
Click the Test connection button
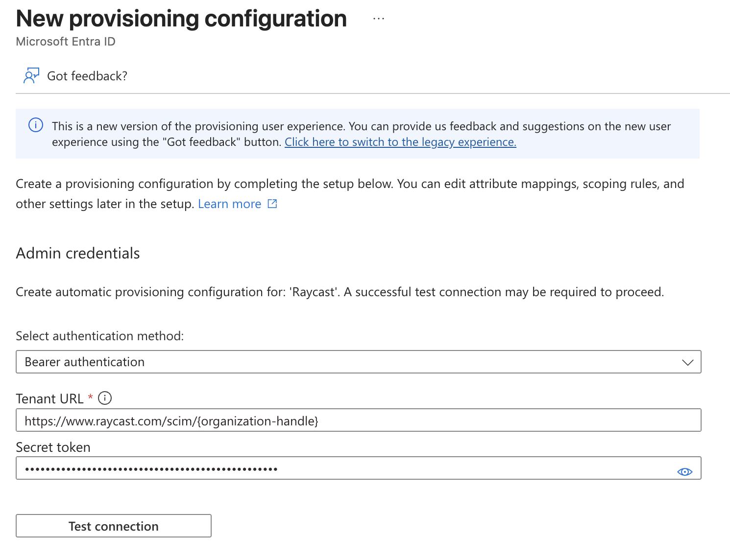tap(114, 526)
